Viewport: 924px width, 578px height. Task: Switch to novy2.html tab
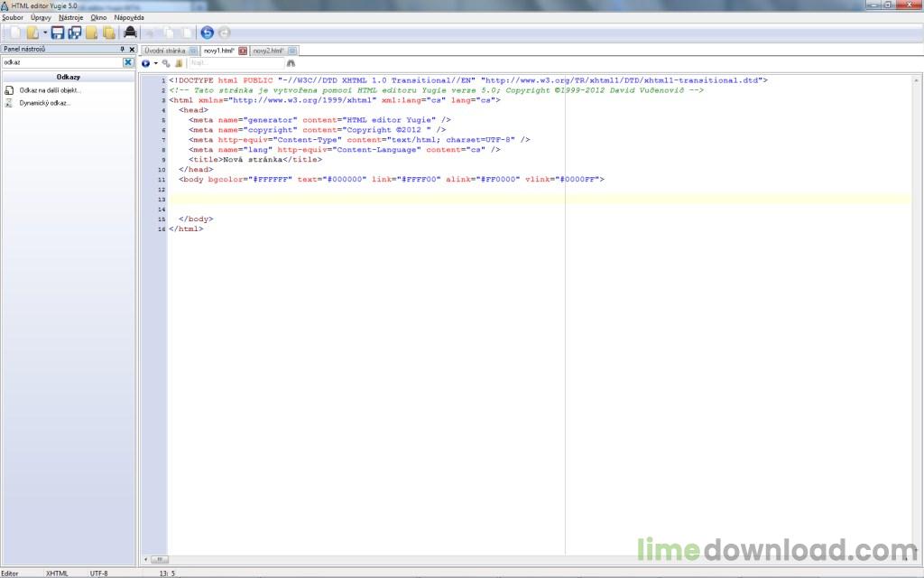click(x=269, y=51)
